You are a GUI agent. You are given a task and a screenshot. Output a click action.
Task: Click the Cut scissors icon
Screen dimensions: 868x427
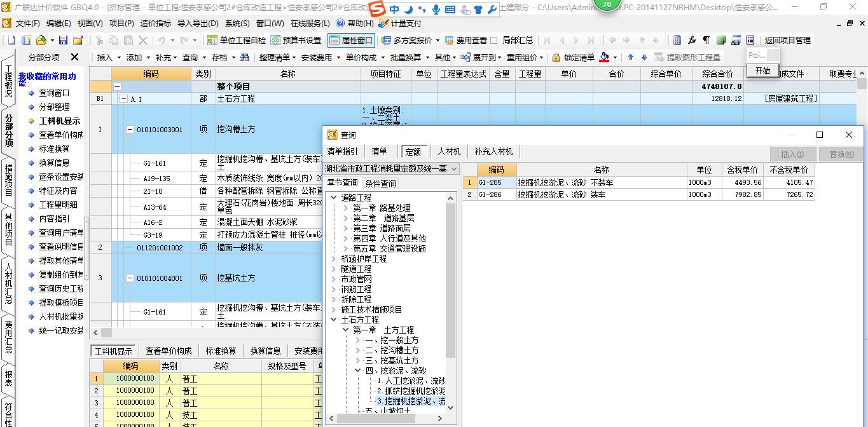pyautogui.click(x=100, y=40)
